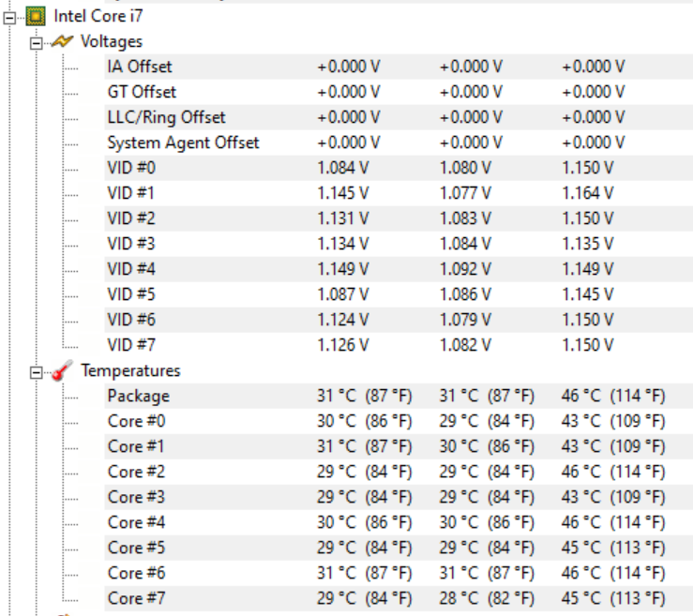The image size is (693, 616).
Task: Select the System Agent Offset row
Action: pyautogui.click(x=399, y=143)
